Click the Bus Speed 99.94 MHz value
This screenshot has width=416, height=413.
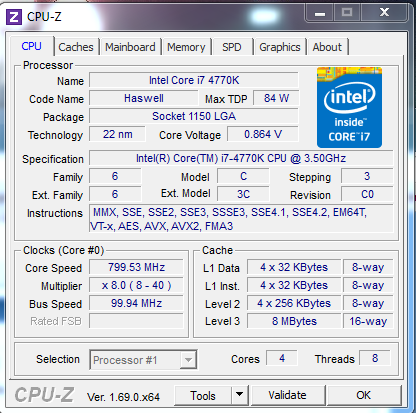pyautogui.click(x=136, y=303)
